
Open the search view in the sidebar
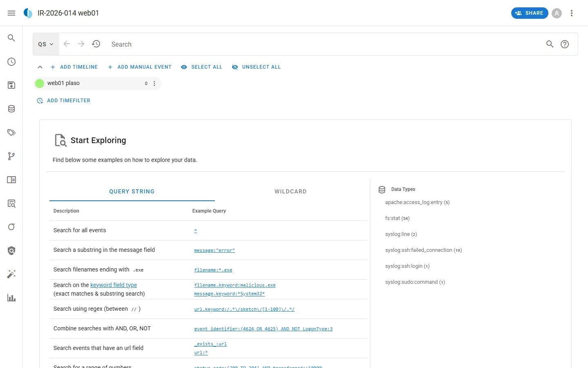(11, 38)
